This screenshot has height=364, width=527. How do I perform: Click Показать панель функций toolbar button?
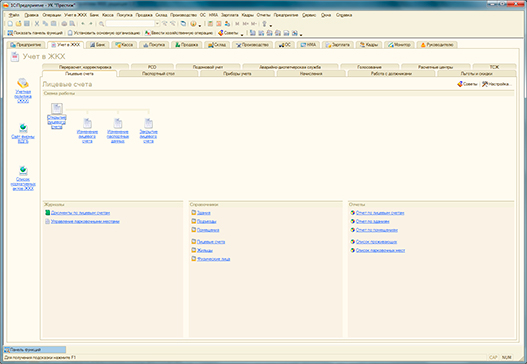[35, 33]
